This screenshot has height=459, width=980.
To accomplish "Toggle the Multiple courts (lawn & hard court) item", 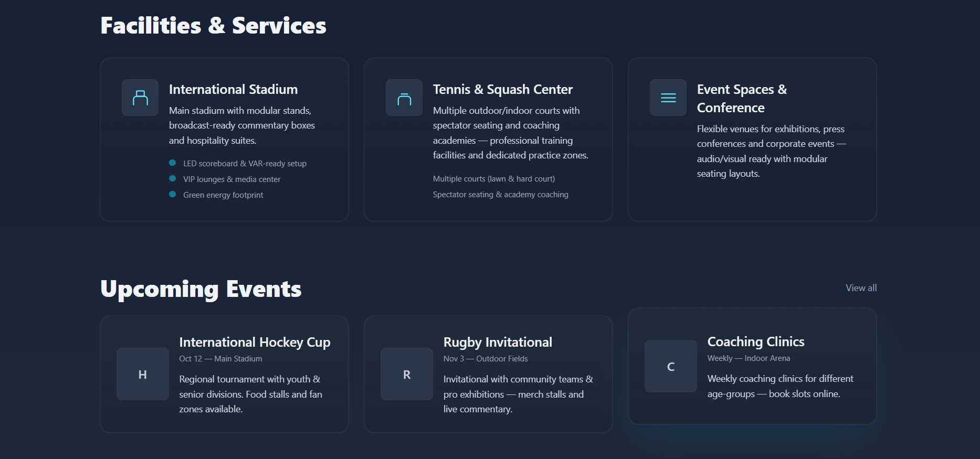I will (x=494, y=178).
